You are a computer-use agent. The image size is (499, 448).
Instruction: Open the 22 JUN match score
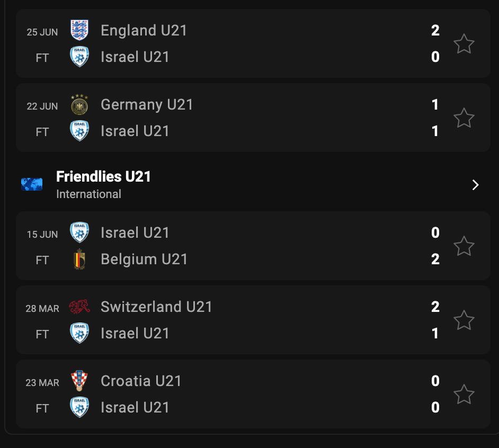435,118
